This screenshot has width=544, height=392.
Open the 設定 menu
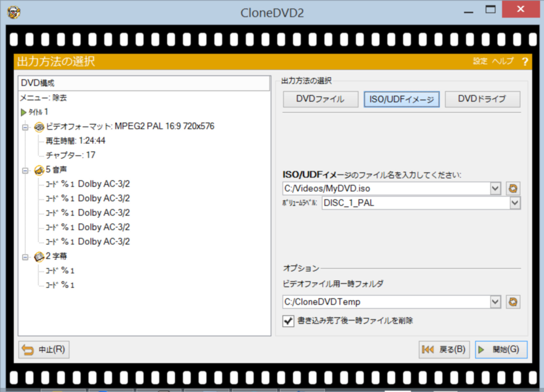tap(479, 61)
